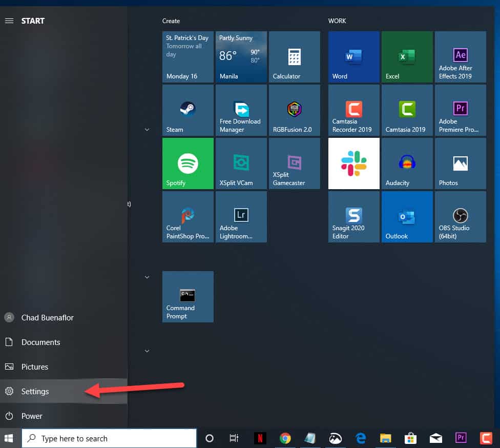The width and height of the screenshot is (500, 448).
Task: Open Cortana from the taskbar
Action: (209, 438)
